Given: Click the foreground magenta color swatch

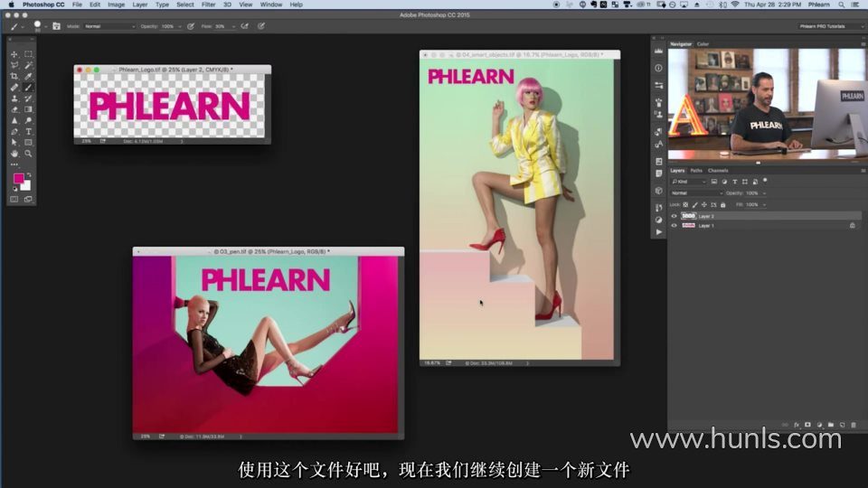Looking at the screenshot, I should (x=18, y=178).
